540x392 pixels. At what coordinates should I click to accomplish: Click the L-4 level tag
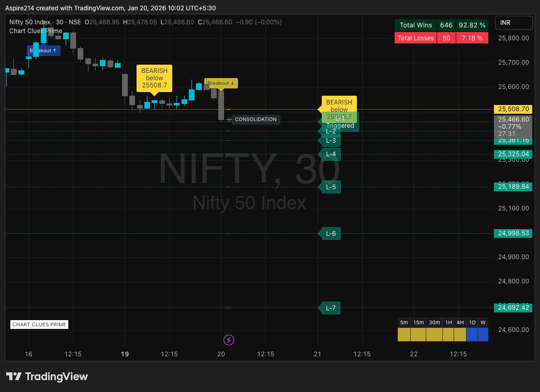click(331, 154)
